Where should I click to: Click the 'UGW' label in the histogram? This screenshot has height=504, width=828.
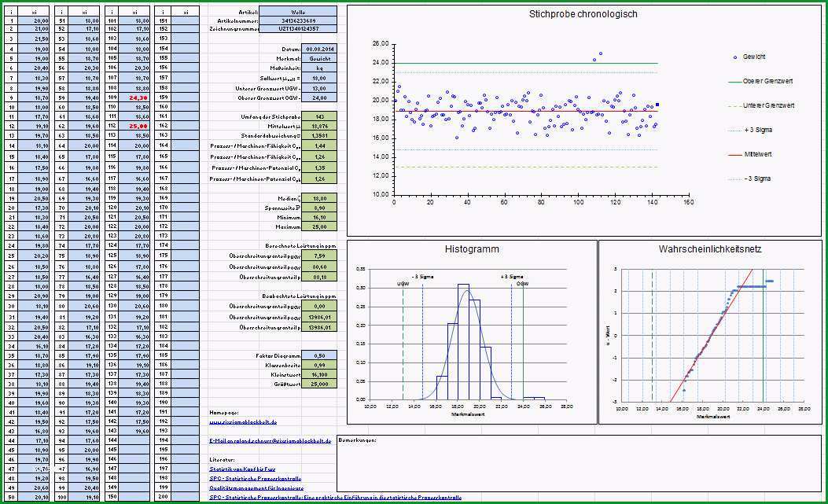(403, 284)
